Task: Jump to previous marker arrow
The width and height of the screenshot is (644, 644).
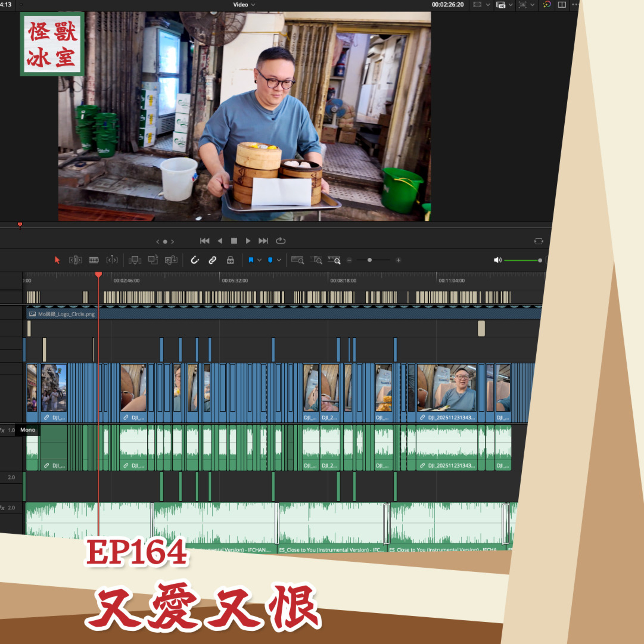Action: 158,242
